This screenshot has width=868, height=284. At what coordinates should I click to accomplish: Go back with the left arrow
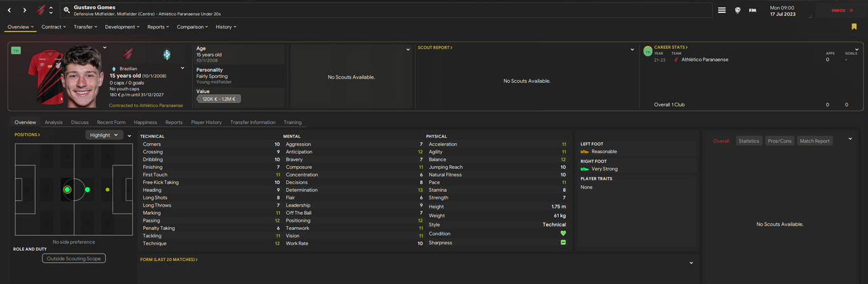point(9,10)
